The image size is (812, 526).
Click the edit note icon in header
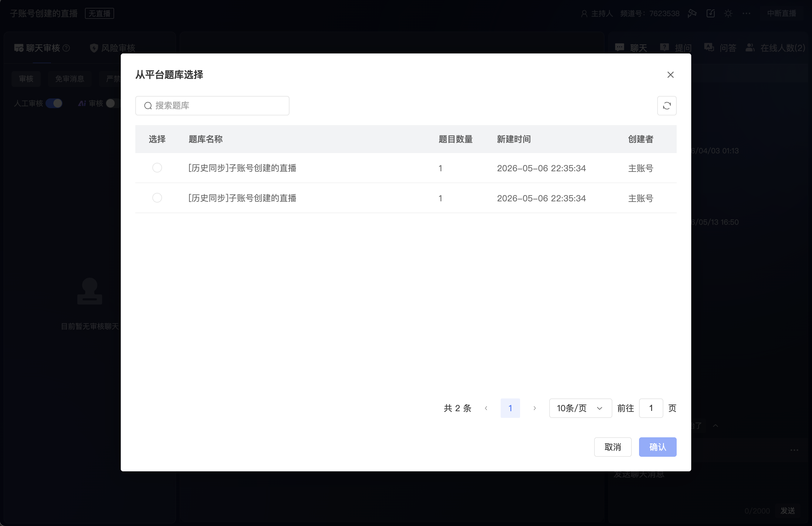(x=711, y=13)
